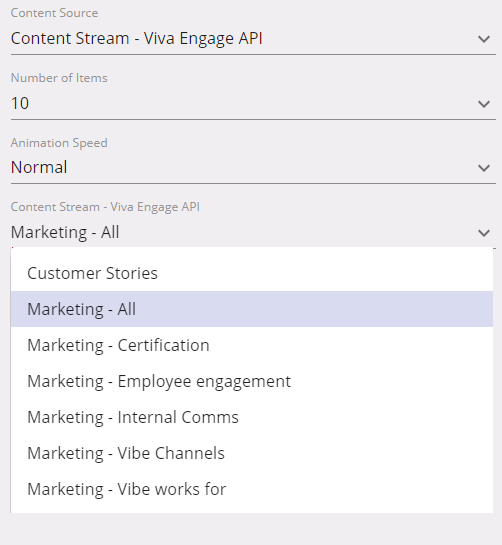
Task: Click the Animation Speed chevron arrow
Action: tap(484, 168)
